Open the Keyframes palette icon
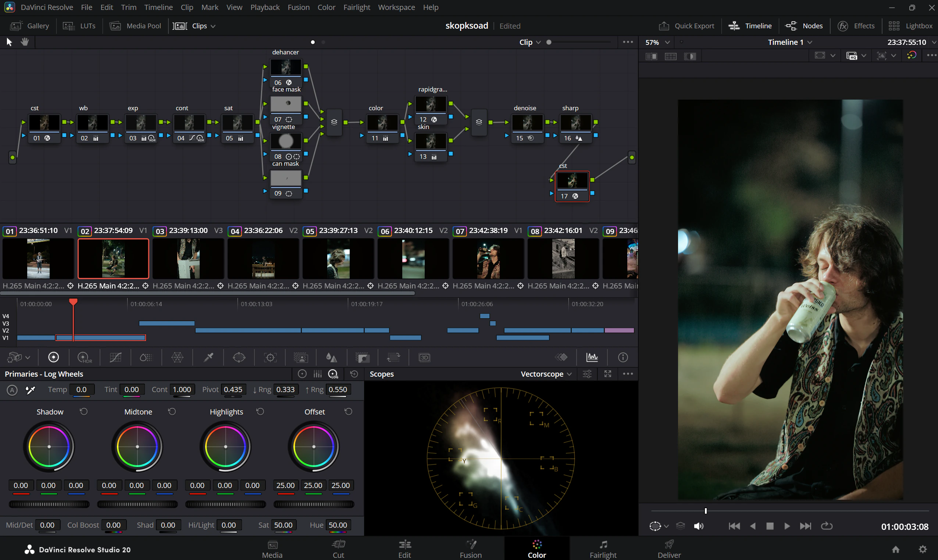Image resolution: width=938 pixels, height=560 pixels. pyautogui.click(x=561, y=357)
